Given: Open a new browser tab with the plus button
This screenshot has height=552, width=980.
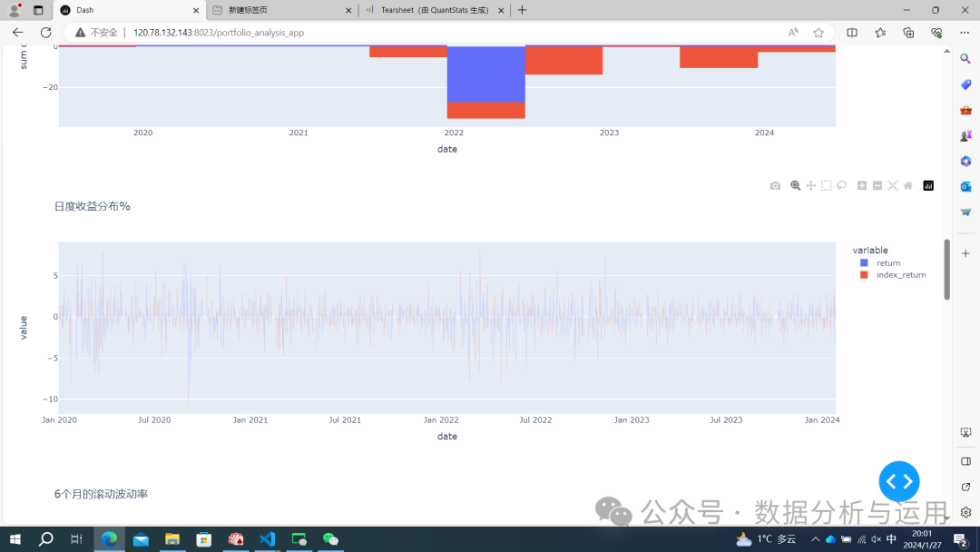Looking at the screenshot, I should [523, 10].
